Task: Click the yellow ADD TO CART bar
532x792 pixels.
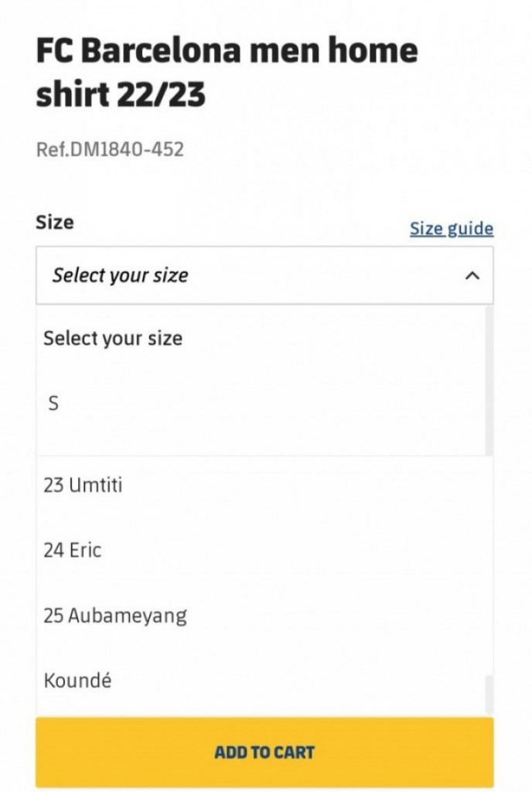Action: point(265,751)
